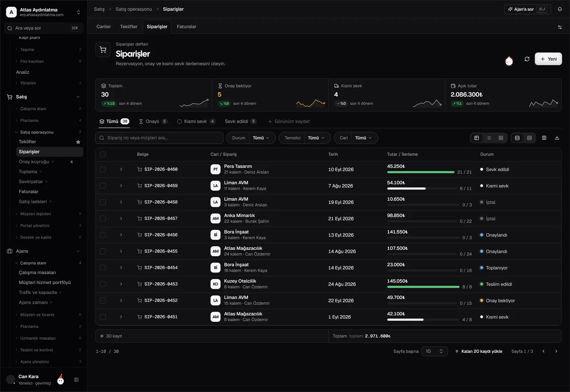Tick the checkbox for SIP-2026-0457
This screenshot has width=570, height=392.
(103, 218)
